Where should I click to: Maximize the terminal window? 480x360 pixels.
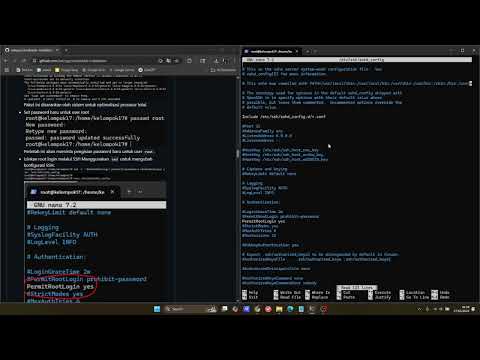pyautogui.click(x=462, y=50)
